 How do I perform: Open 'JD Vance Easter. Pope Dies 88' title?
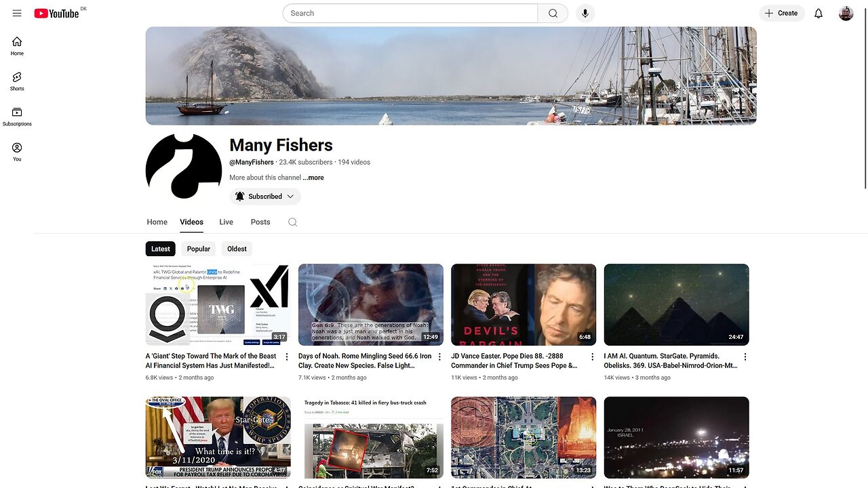click(x=515, y=361)
